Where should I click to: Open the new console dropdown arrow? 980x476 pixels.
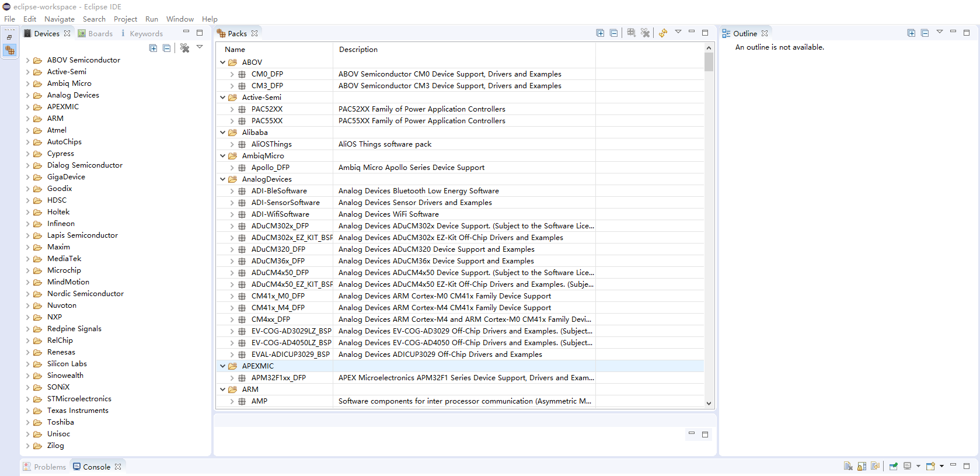tap(941, 466)
